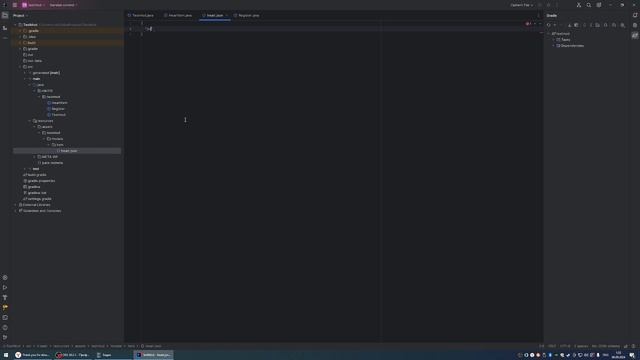Click the UTF-8 encoding status entry
The width and height of the screenshot is (640, 360).
pyautogui.click(x=565, y=346)
